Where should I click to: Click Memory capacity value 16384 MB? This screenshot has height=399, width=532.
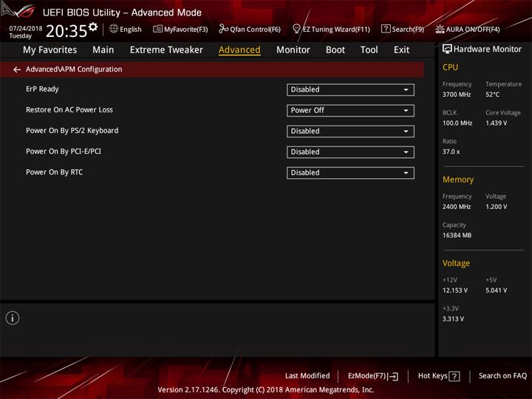pos(457,235)
